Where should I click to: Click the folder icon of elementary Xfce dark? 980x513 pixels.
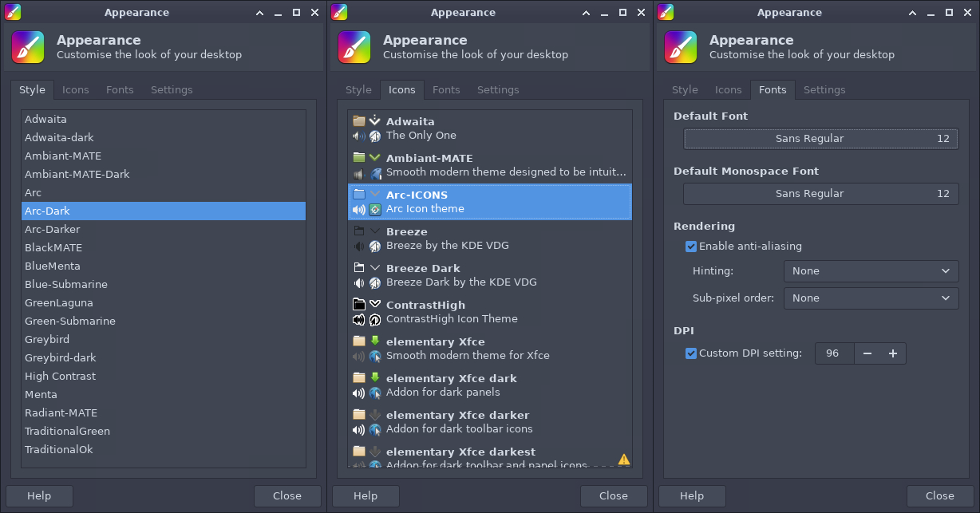[359, 378]
